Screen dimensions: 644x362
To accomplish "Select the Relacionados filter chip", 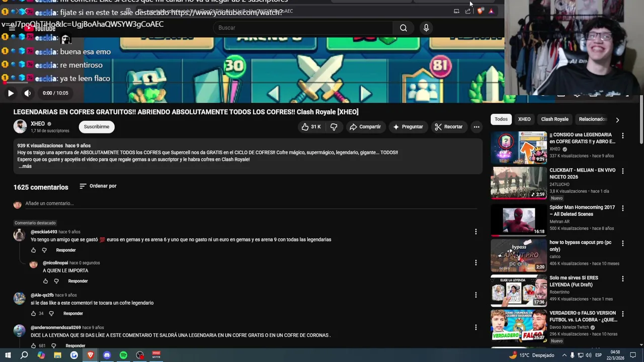I will click(x=592, y=119).
